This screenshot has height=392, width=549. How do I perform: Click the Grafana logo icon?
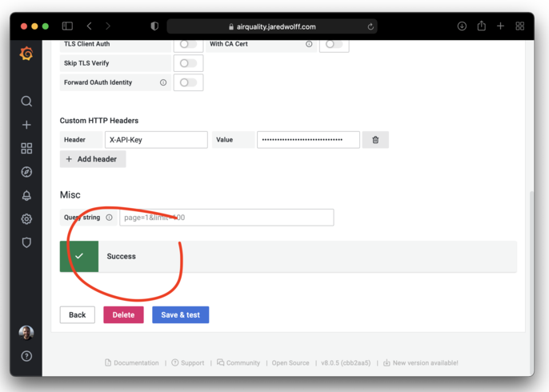(x=26, y=54)
